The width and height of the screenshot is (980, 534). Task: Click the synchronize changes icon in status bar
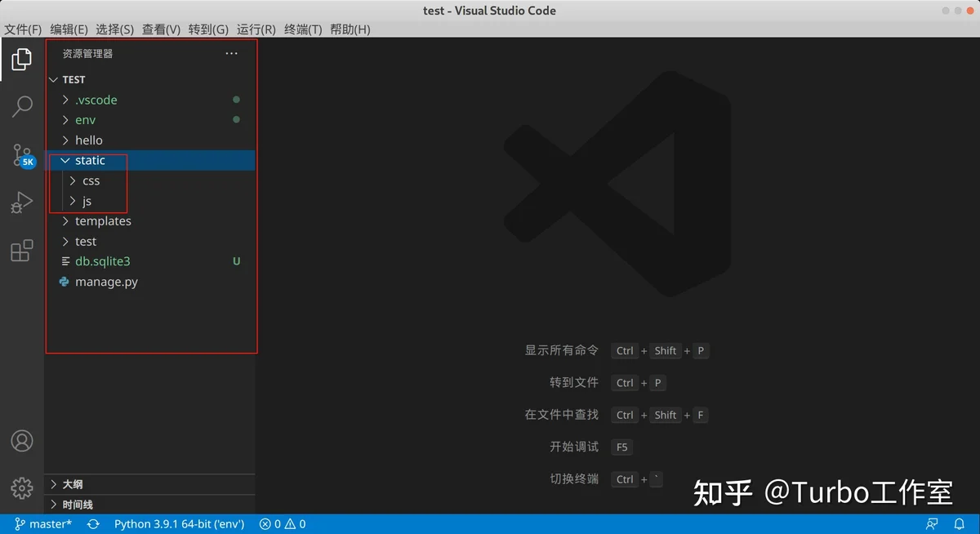93,524
